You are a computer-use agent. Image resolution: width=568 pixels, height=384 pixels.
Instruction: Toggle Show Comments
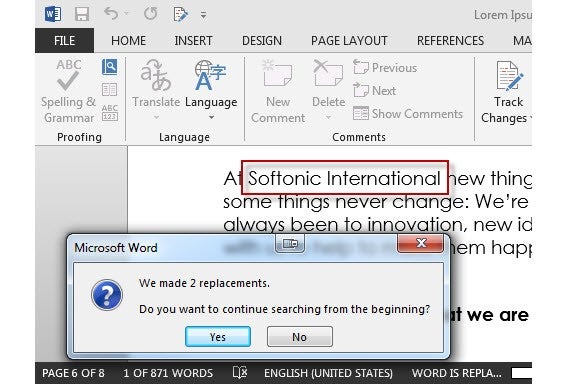(x=408, y=114)
